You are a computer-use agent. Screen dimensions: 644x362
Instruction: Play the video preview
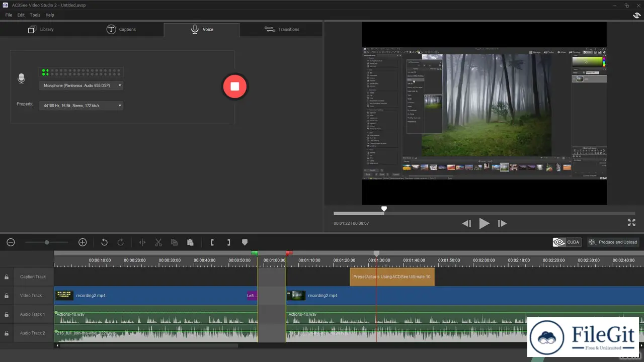484,224
